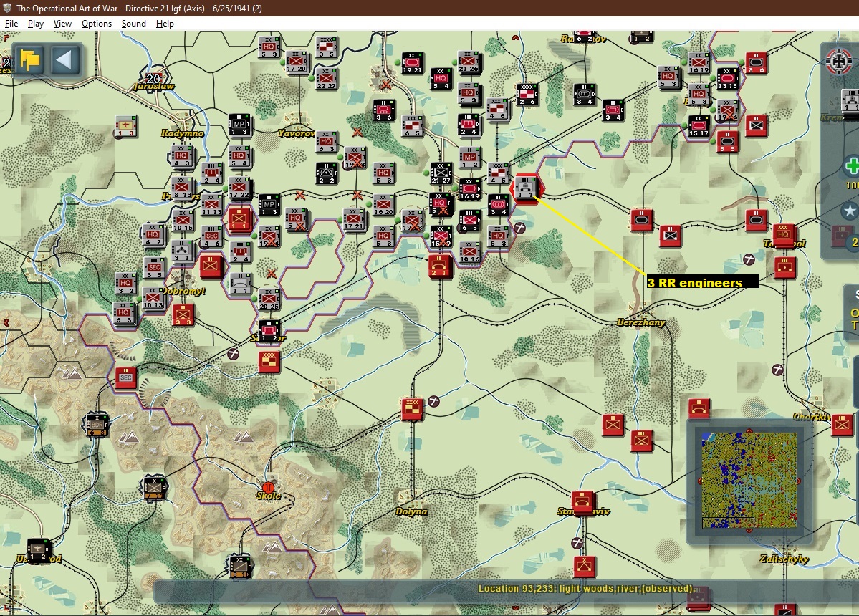This screenshot has width=859, height=616.
Task: Select the HQ unit with strength 4 2
Action: click(x=153, y=236)
